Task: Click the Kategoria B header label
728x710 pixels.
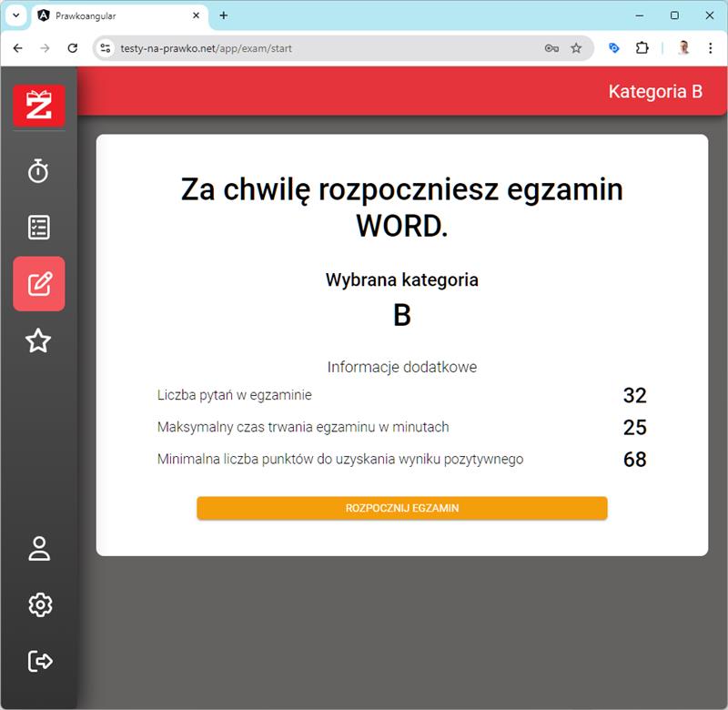Action: [655, 91]
